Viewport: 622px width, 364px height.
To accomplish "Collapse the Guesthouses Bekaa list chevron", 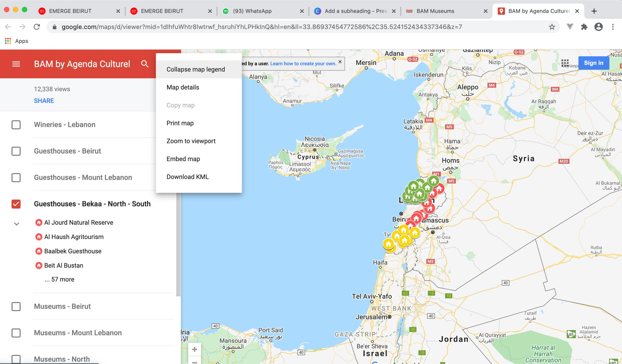I will [x=17, y=224].
